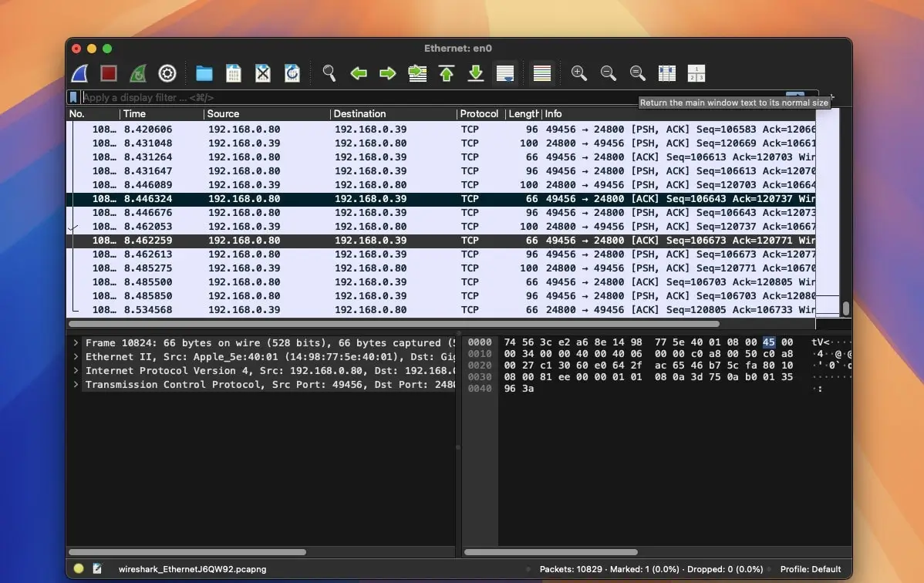
Task: Sort packets by the Time column header
Action: [161, 114]
